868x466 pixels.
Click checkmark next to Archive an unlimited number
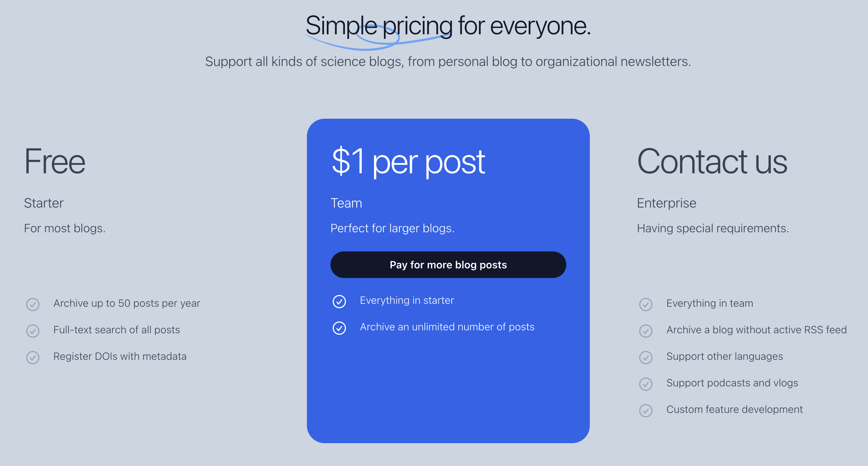pos(339,328)
